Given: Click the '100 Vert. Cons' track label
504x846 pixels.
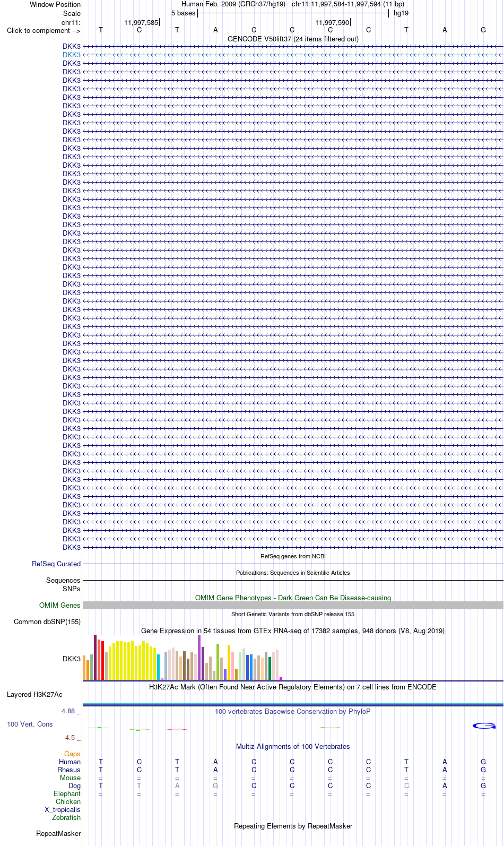Looking at the screenshot, I should point(30,724).
